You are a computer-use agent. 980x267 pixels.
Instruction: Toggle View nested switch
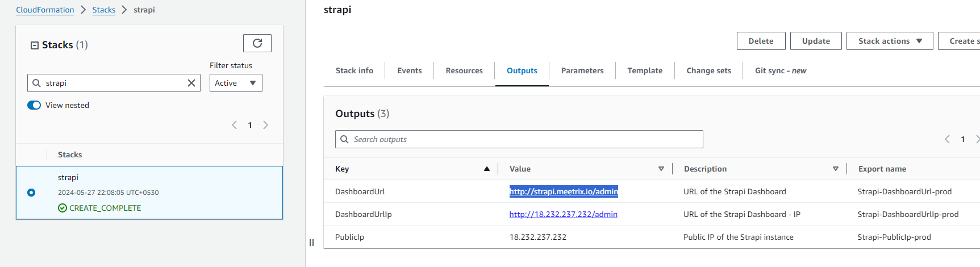(34, 105)
